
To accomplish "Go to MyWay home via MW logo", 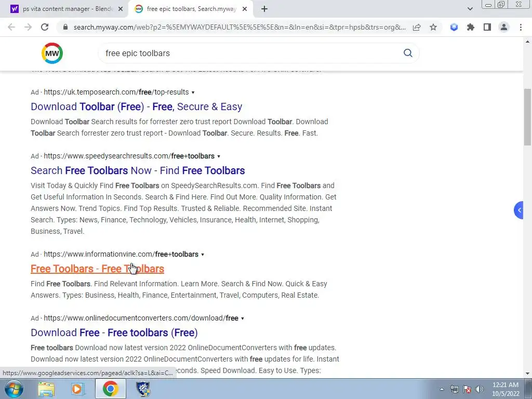I will point(52,54).
